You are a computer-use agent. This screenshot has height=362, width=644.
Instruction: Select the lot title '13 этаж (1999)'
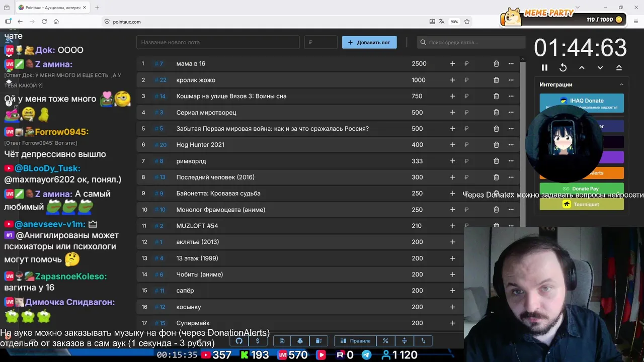pos(197,258)
